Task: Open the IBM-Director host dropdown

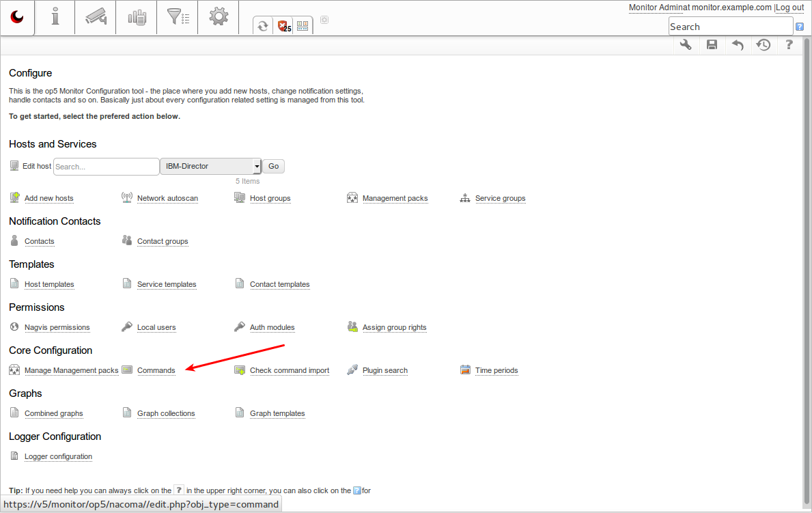Action: coord(210,167)
